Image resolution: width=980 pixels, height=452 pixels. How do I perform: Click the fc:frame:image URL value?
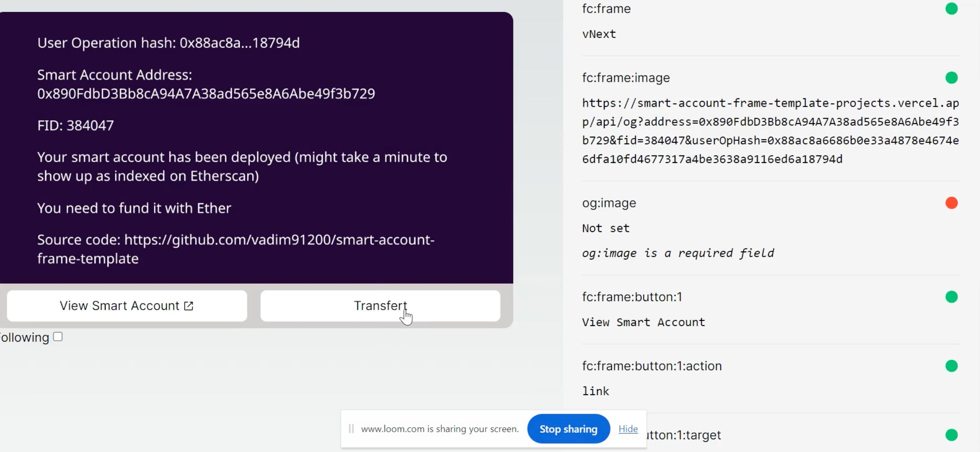[770, 131]
